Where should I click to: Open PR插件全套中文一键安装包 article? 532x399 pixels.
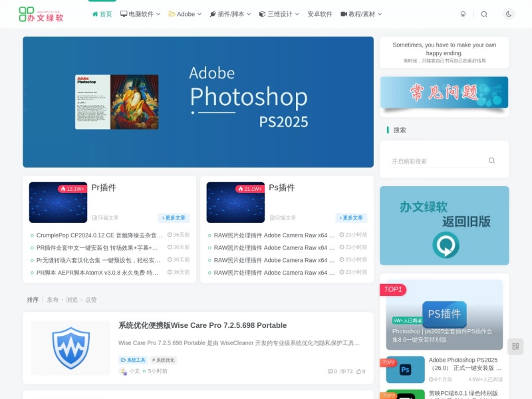coord(97,247)
